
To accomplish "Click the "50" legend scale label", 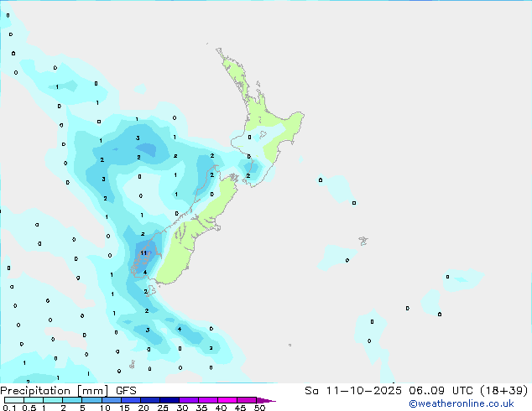I will pyautogui.click(x=260, y=408).
